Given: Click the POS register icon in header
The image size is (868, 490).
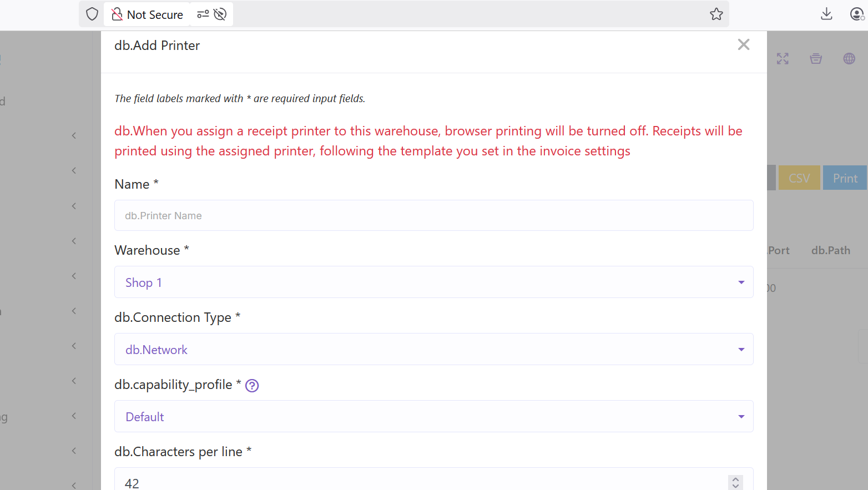Looking at the screenshot, I should tap(816, 59).
